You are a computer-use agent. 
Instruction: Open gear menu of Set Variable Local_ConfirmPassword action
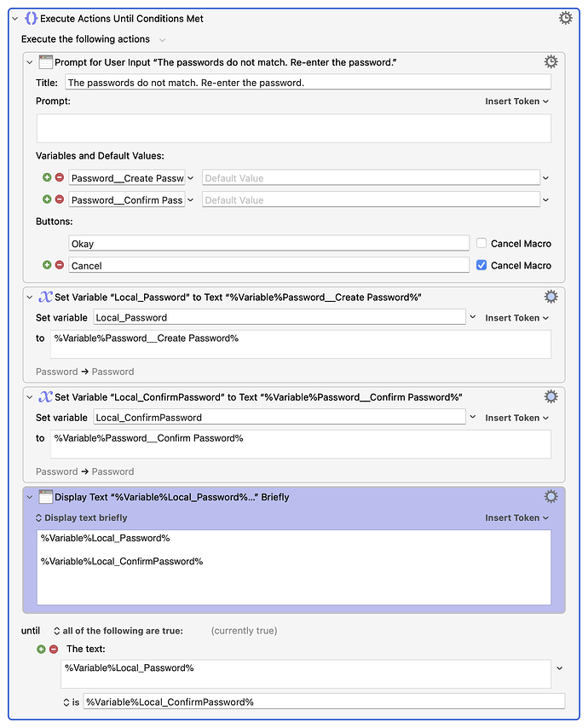[x=551, y=396]
